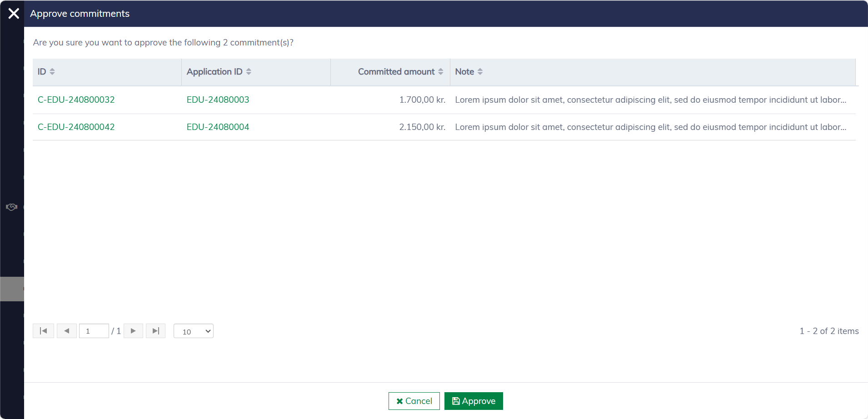
Task: Click the handshake icon in the sidebar
Action: click(11, 207)
